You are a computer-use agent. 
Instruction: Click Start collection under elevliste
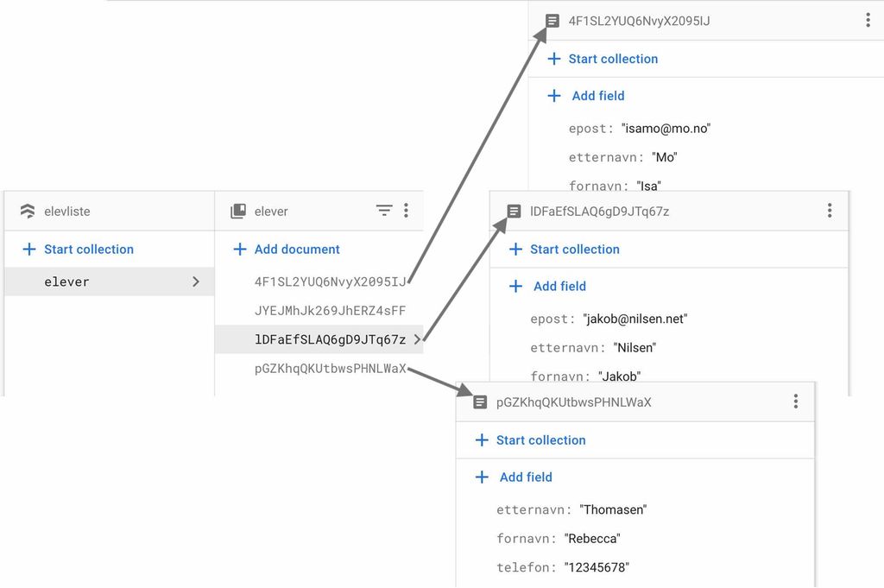click(x=88, y=250)
